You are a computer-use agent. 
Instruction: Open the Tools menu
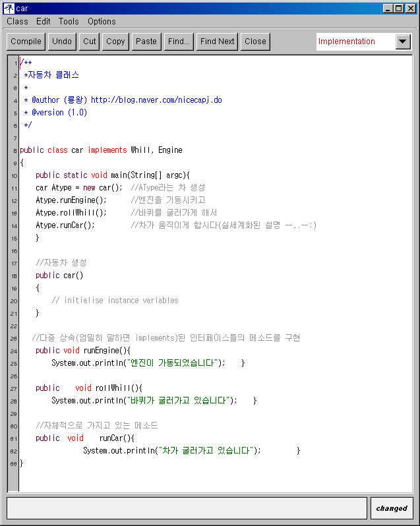pos(69,22)
